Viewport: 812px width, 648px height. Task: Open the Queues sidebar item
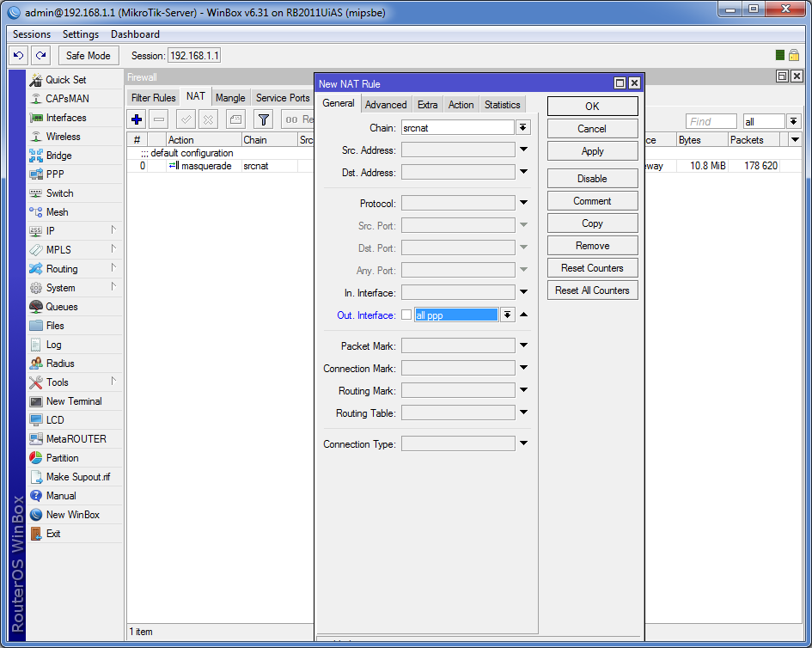[61, 307]
